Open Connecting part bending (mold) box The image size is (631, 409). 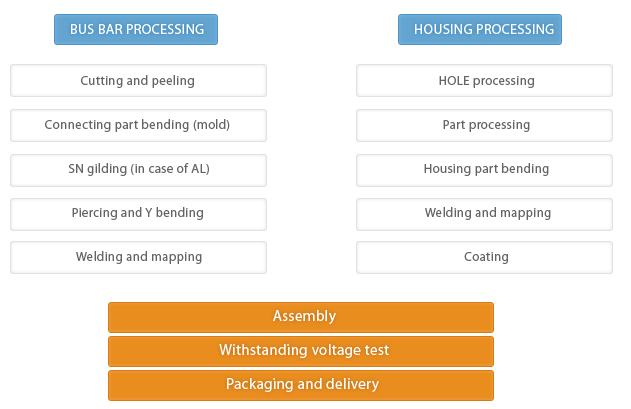[x=138, y=125]
